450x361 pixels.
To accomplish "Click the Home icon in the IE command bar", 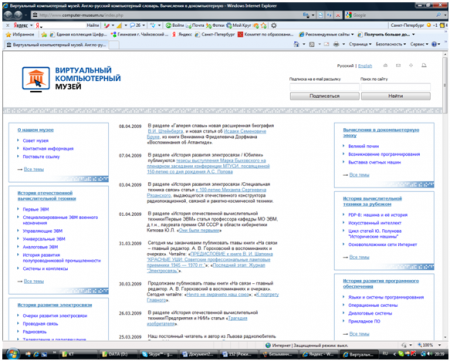I will (x=296, y=44).
